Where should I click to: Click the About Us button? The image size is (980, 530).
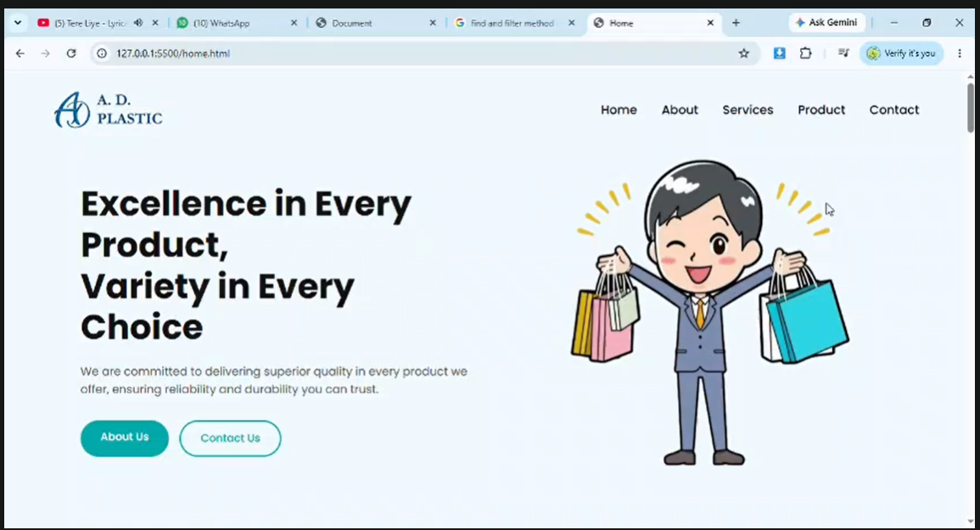125,438
